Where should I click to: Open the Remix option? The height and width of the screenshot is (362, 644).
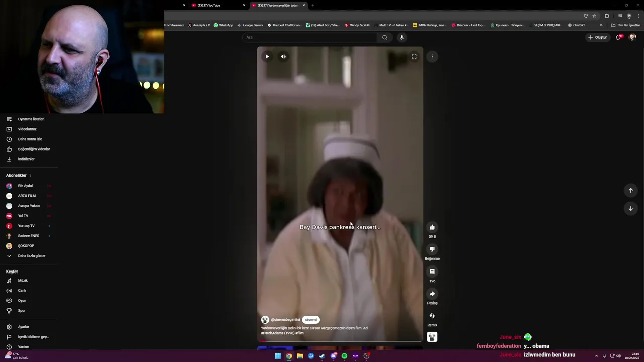tap(432, 316)
